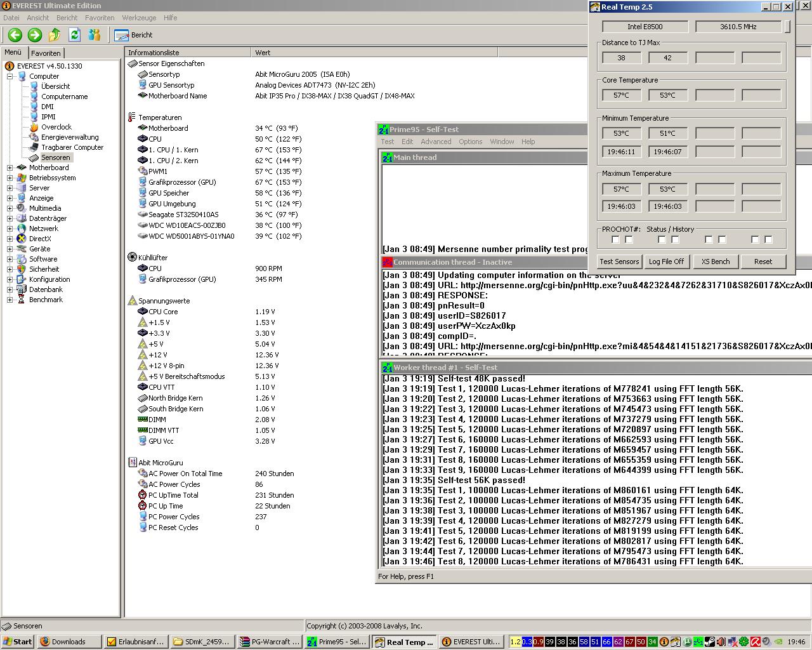Select Tragbarer Computer in the tree
Image resolution: width=812 pixels, height=650 pixels.
tap(72, 147)
